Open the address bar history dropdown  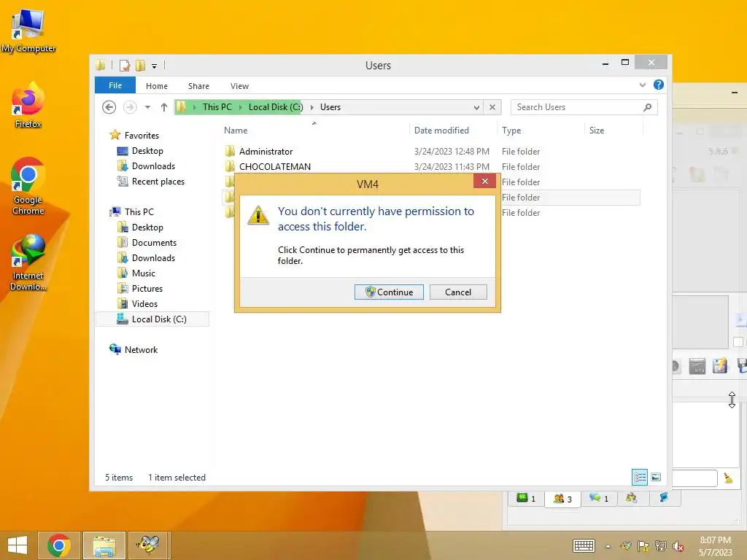coord(476,107)
